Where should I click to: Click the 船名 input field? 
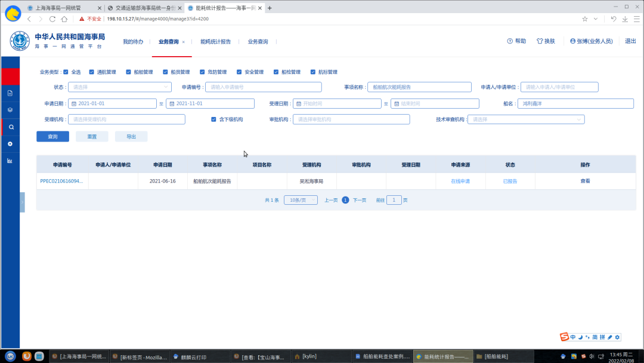pos(575,104)
